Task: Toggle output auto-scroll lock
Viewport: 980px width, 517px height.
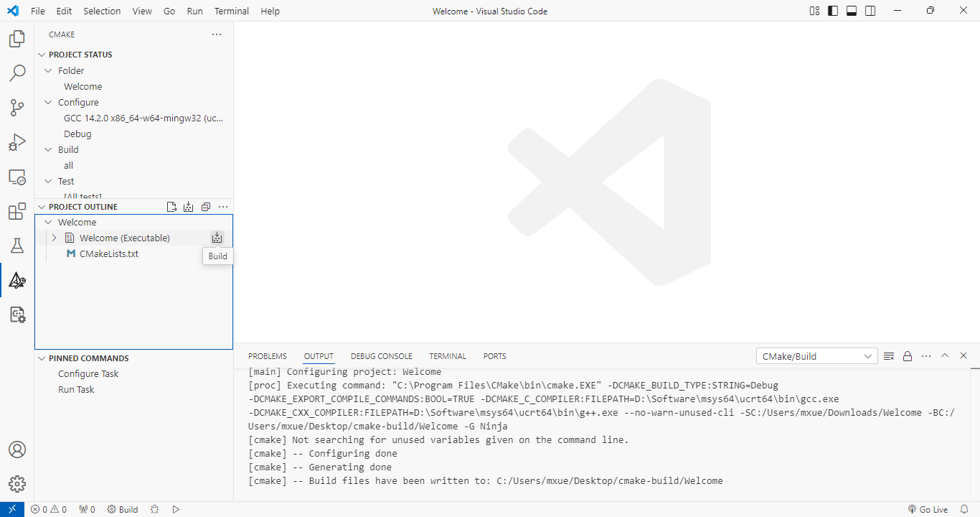Action: [x=908, y=356]
